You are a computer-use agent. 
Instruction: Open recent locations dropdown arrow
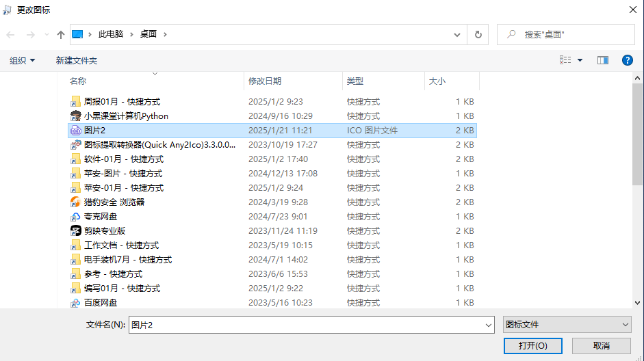click(x=47, y=35)
